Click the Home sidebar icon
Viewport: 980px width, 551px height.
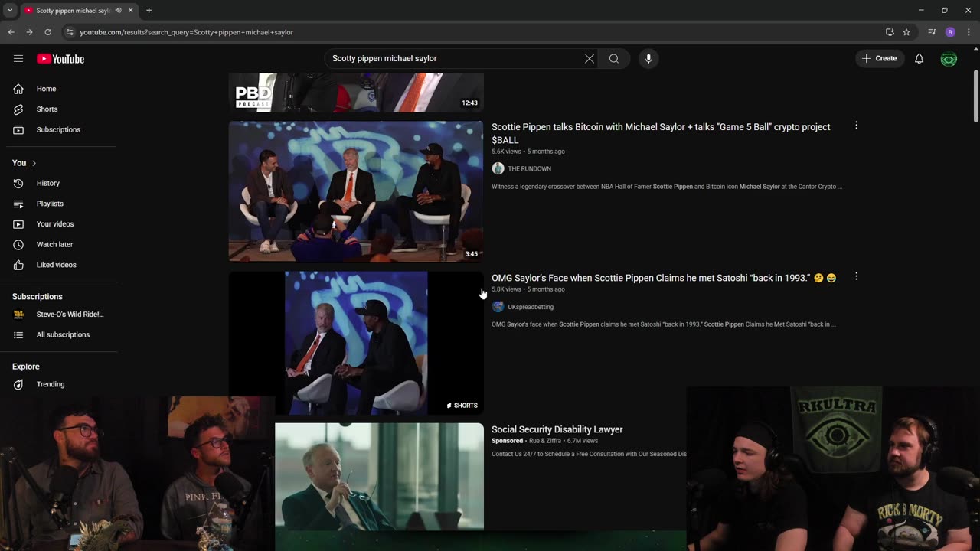(18, 89)
